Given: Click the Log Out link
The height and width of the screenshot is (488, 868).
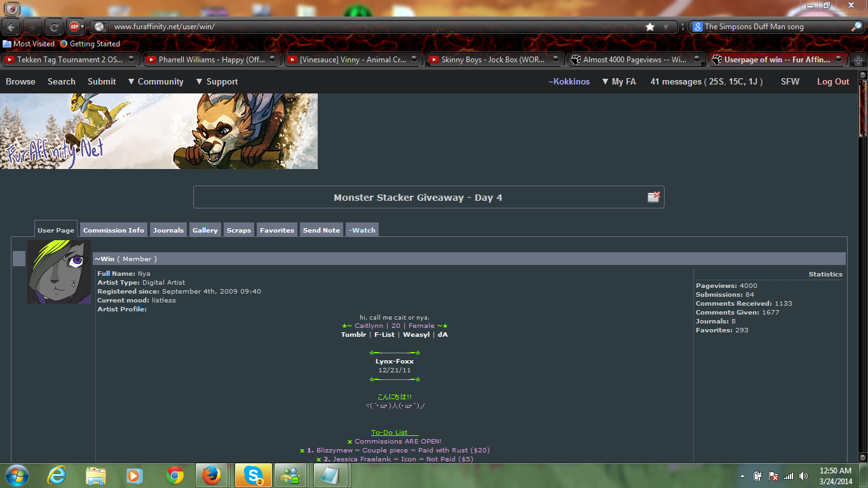Looking at the screenshot, I should click(833, 81).
